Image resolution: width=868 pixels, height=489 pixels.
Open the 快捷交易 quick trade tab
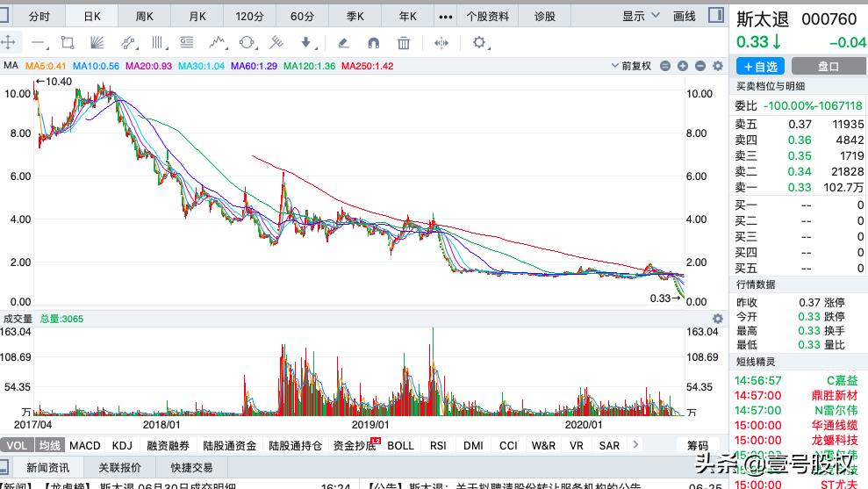click(191, 467)
